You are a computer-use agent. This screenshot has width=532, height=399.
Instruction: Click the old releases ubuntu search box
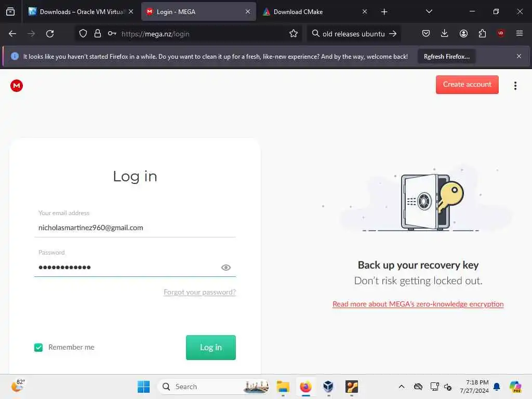point(353,34)
